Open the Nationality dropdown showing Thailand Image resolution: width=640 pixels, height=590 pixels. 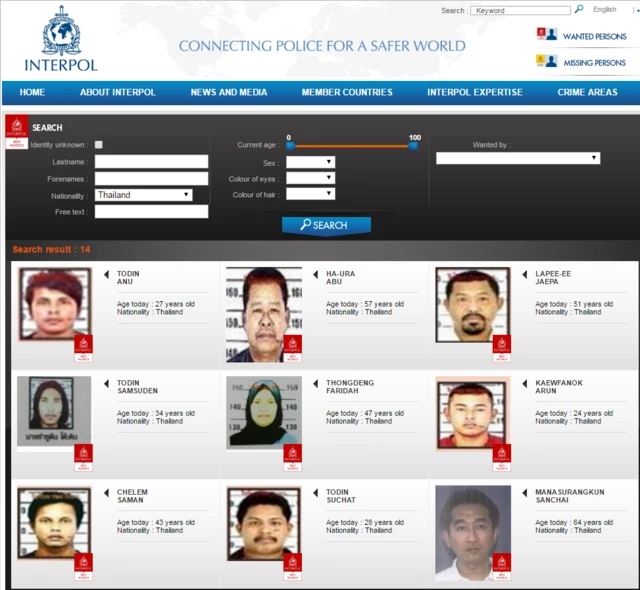144,195
